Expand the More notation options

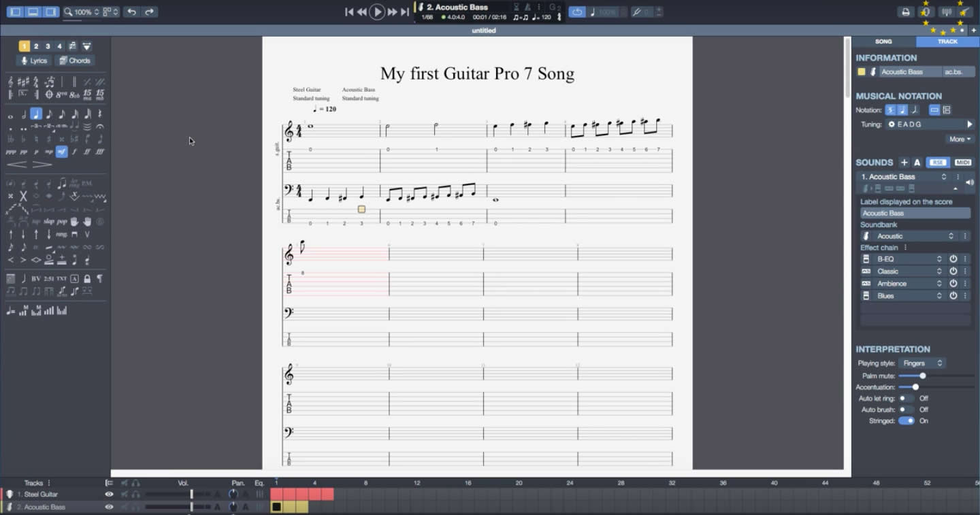960,139
